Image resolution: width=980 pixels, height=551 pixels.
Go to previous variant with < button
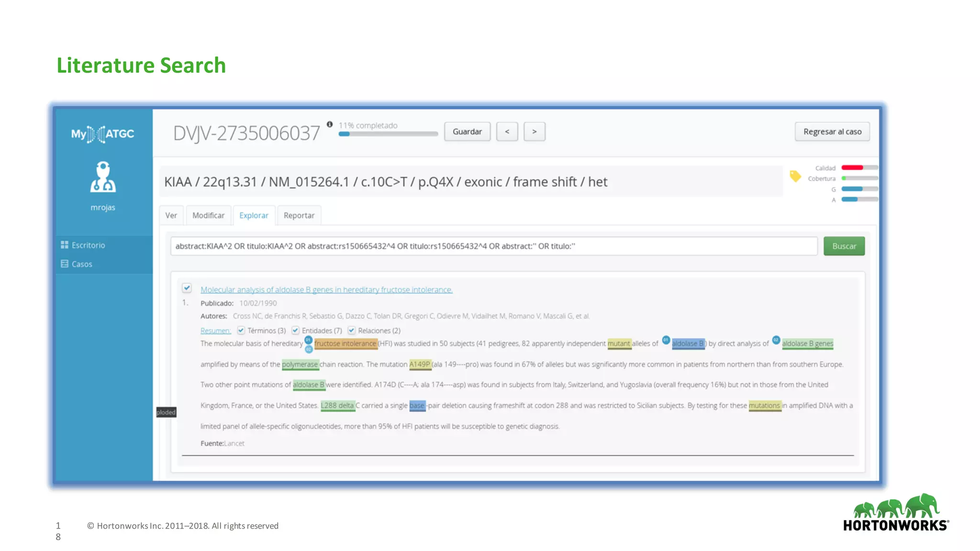[x=507, y=132]
